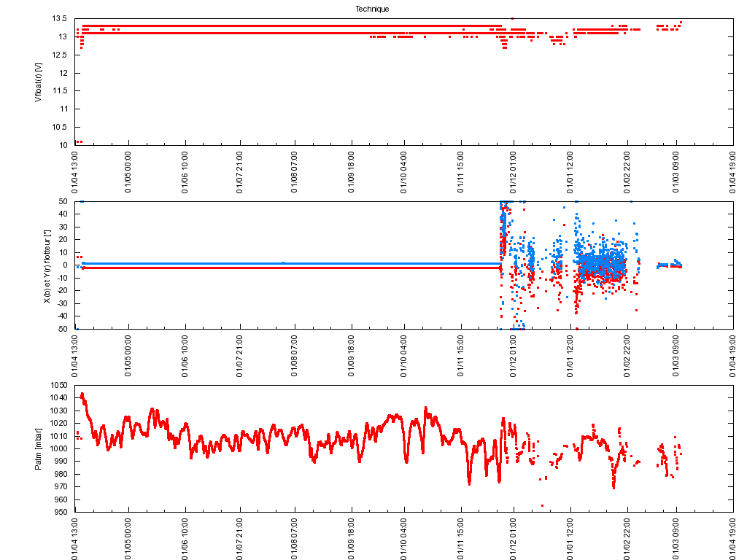Select '01/06 10:00' label under the flotteur chart
The image size is (747, 560).
coord(185,354)
